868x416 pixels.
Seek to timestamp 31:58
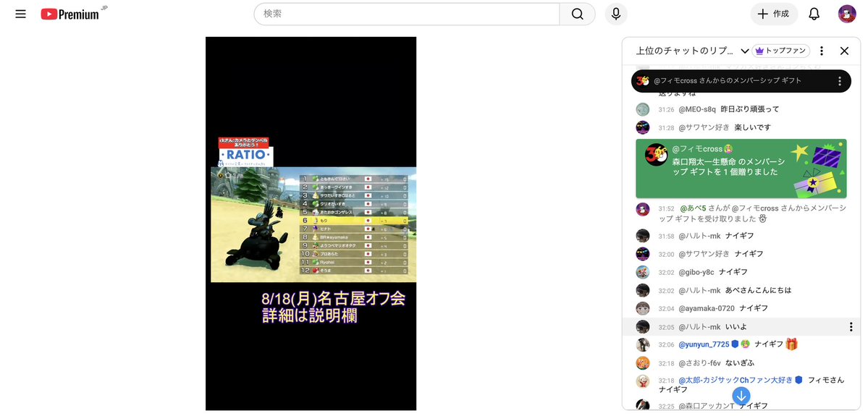666,236
